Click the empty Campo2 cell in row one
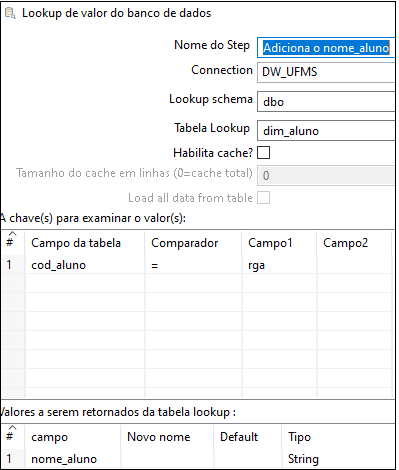Viewport: 399px width, 470px height. click(x=354, y=265)
